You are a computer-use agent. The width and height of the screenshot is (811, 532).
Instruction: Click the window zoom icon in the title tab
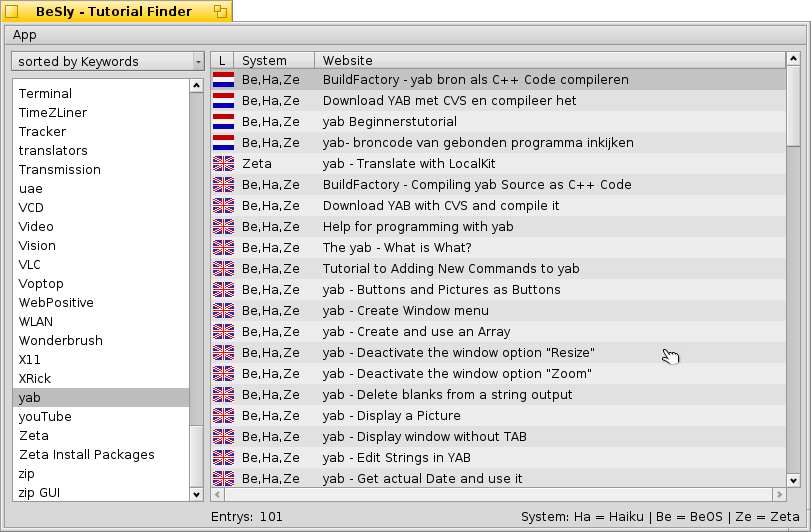pos(220,11)
